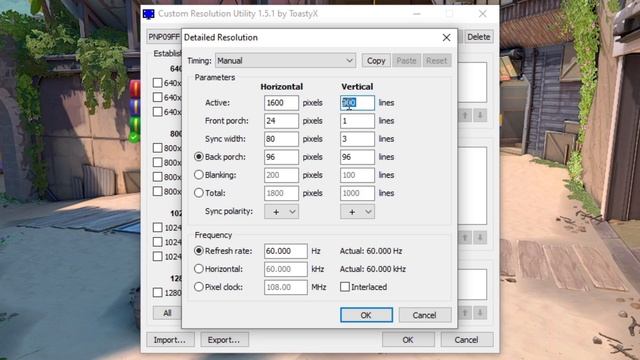Close the Detailed Resolution dialog with X
The height and width of the screenshot is (360, 640).
tap(446, 38)
